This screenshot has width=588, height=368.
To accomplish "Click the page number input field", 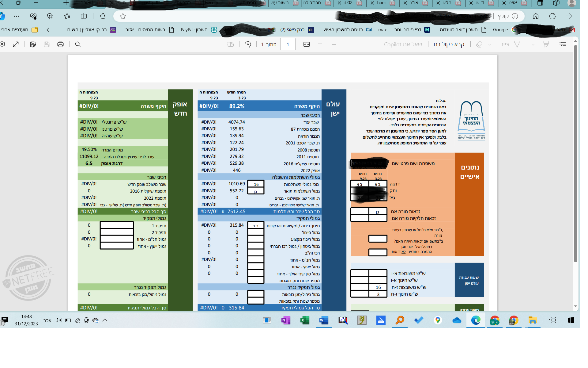I will tap(288, 44).
